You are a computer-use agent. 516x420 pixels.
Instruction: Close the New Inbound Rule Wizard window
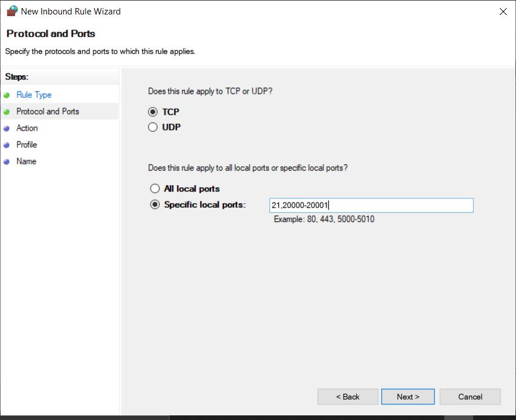[x=502, y=11]
